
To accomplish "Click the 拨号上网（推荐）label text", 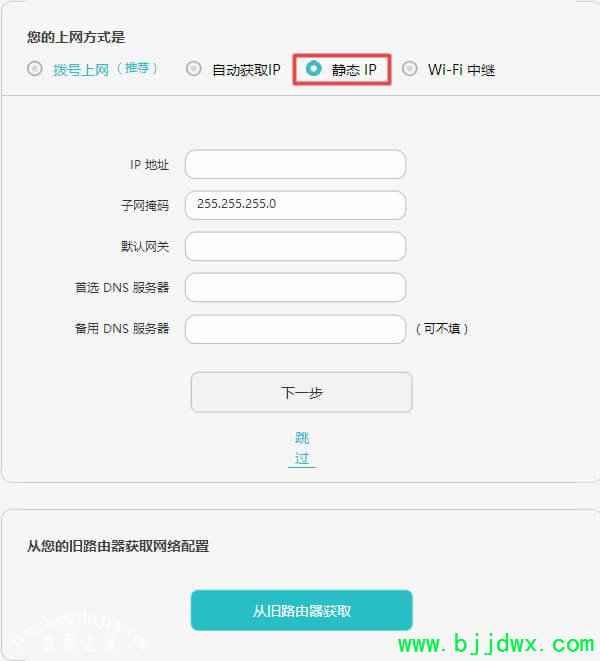I will (106, 69).
